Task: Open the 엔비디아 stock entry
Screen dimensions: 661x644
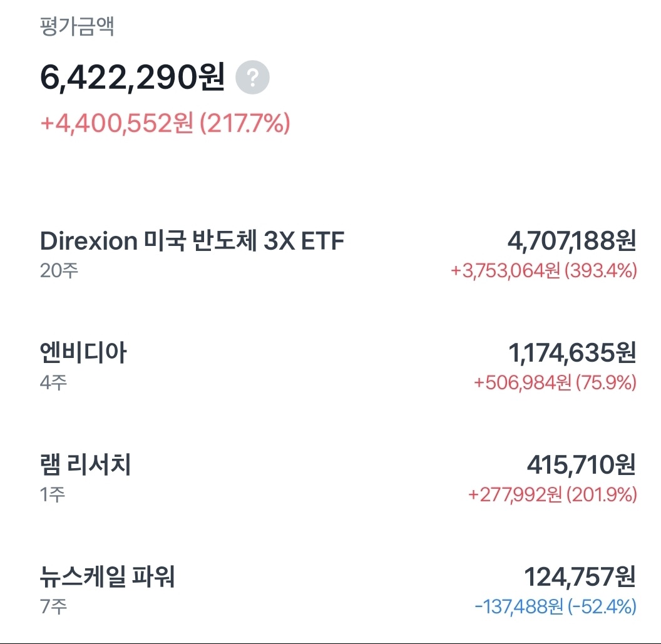Action: click(x=338, y=367)
